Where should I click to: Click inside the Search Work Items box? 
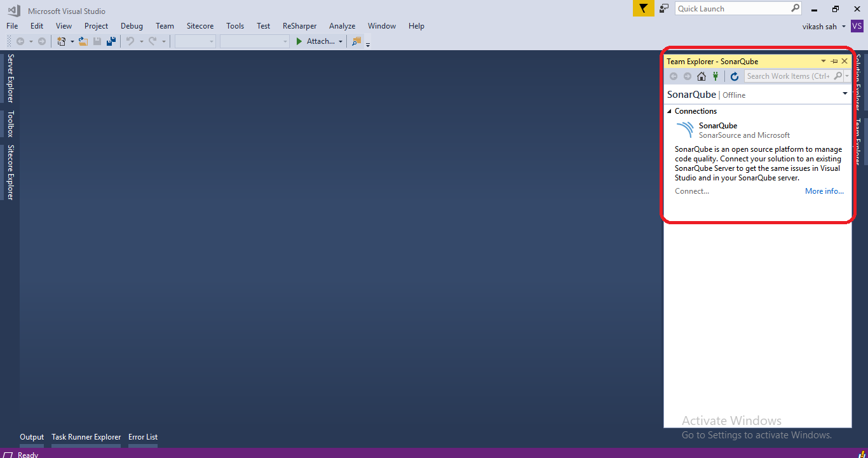[788, 76]
